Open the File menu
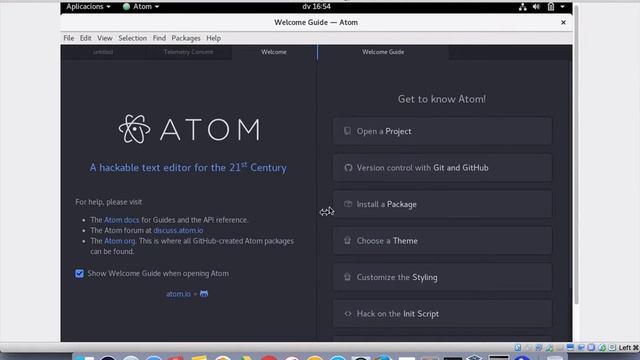The width and height of the screenshot is (640, 360). pos(69,38)
